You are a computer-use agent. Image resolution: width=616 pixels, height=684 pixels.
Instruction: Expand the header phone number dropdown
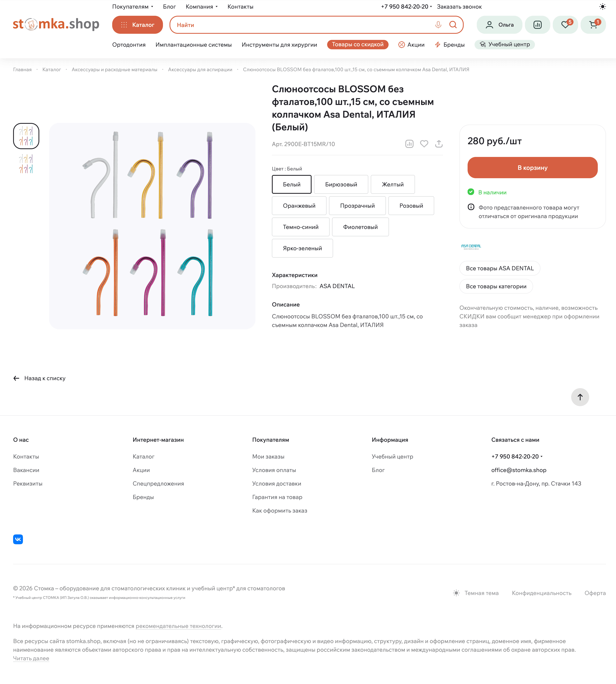click(x=406, y=6)
